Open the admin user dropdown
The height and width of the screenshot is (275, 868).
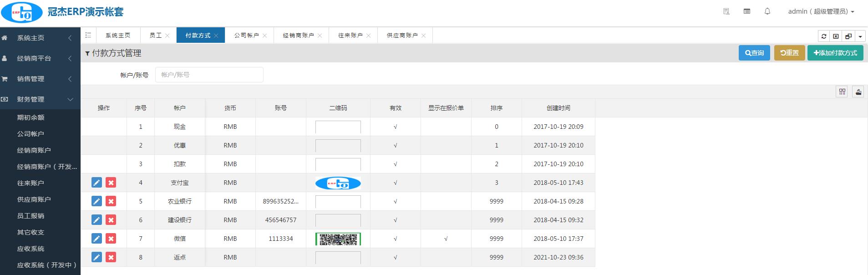click(x=821, y=11)
